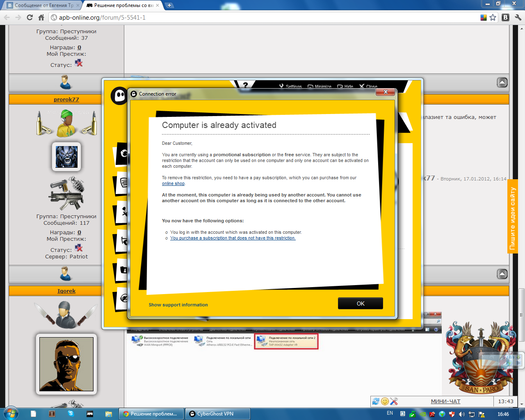Open the Chrome wrench settings menu

[x=518, y=17]
